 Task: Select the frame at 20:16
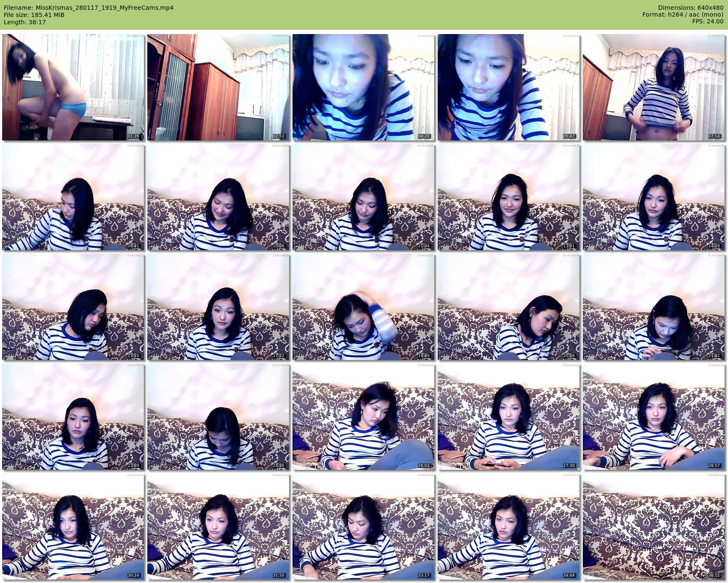tap(509, 307)
